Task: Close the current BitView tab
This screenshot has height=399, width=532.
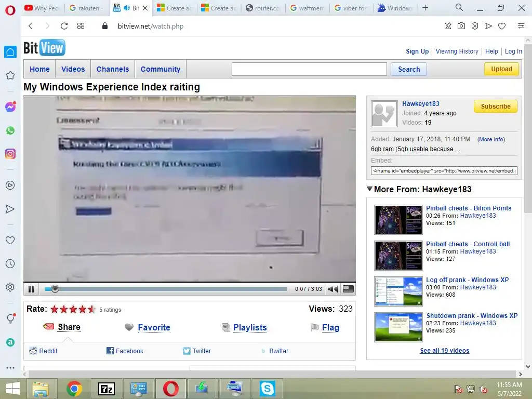Action: tap(145, 8)
